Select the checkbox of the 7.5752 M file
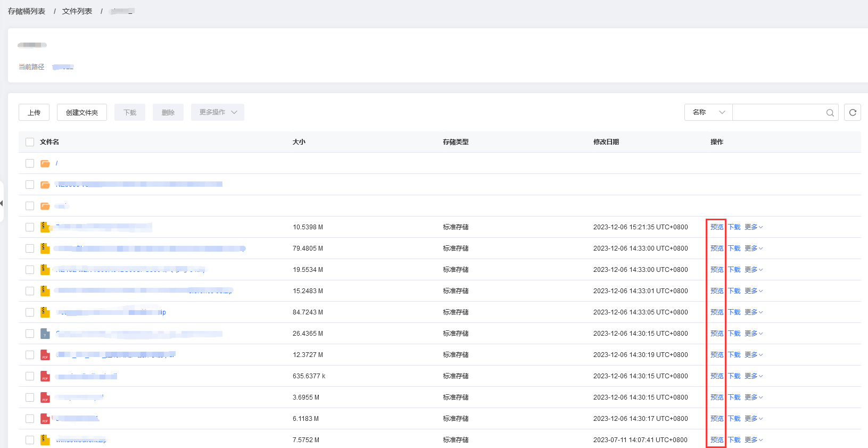Image resolution: width=868 pixels, height=448 pixels. 30,440
